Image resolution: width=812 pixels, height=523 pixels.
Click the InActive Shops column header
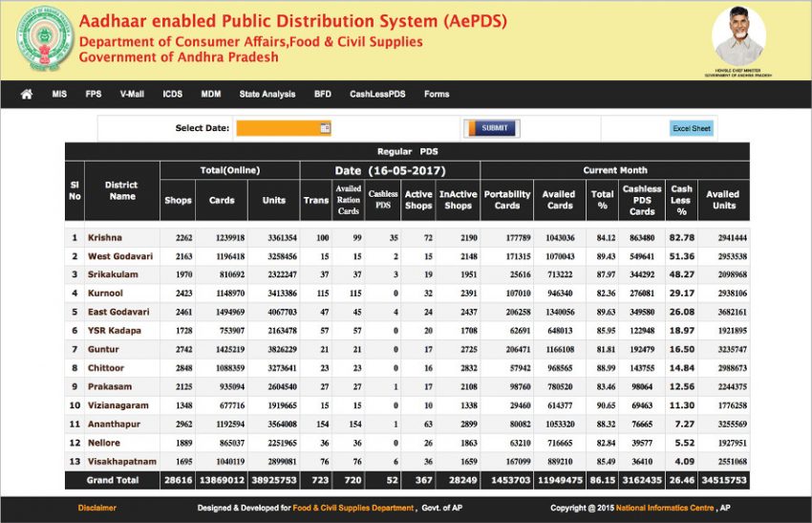pyautogui.click(x=458, y=200)
